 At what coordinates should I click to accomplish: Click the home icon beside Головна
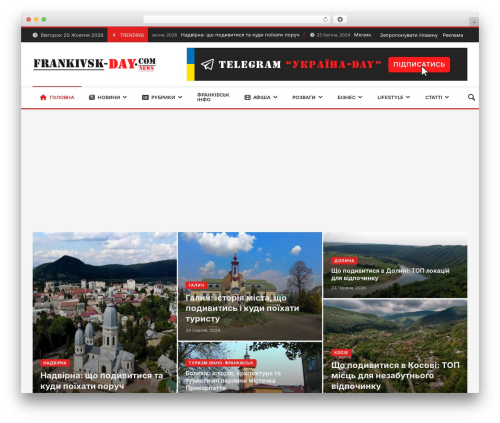43,97
